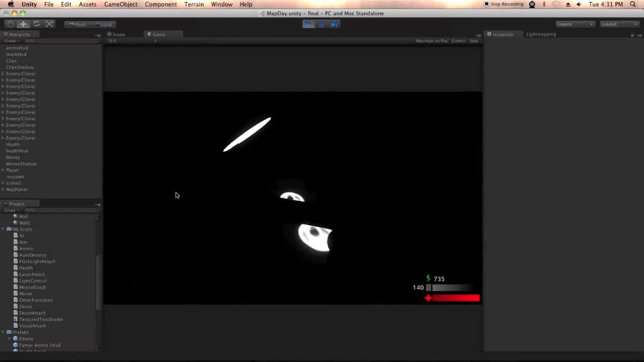Toggle Local handle rotation mode
This screenshot has height=362, width=644.
103,24
